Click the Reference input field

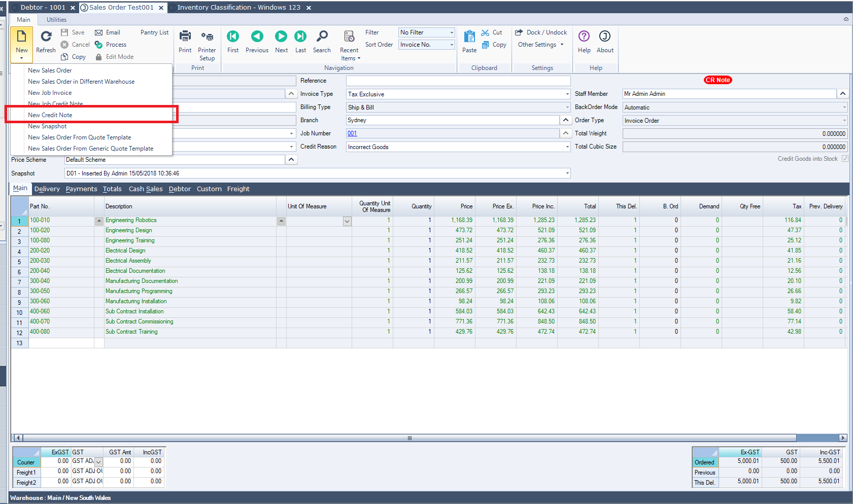pos(458,81)
